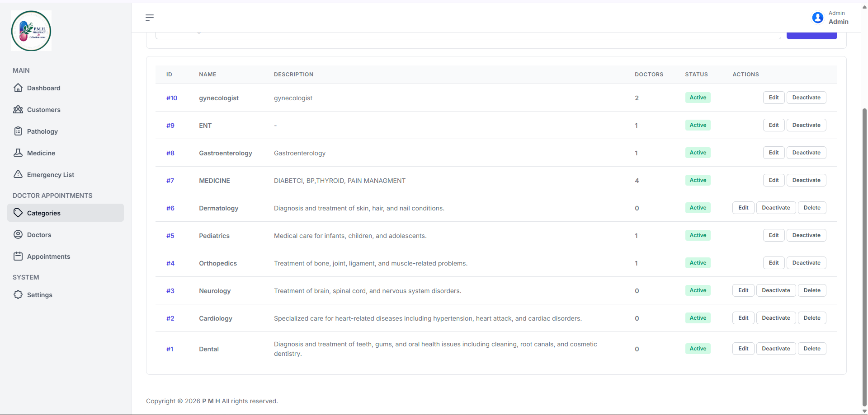Image resolution: width=868 pixels, height=415 pixels.
Task: Click the Doctors person icon
Action: point(18,234)
